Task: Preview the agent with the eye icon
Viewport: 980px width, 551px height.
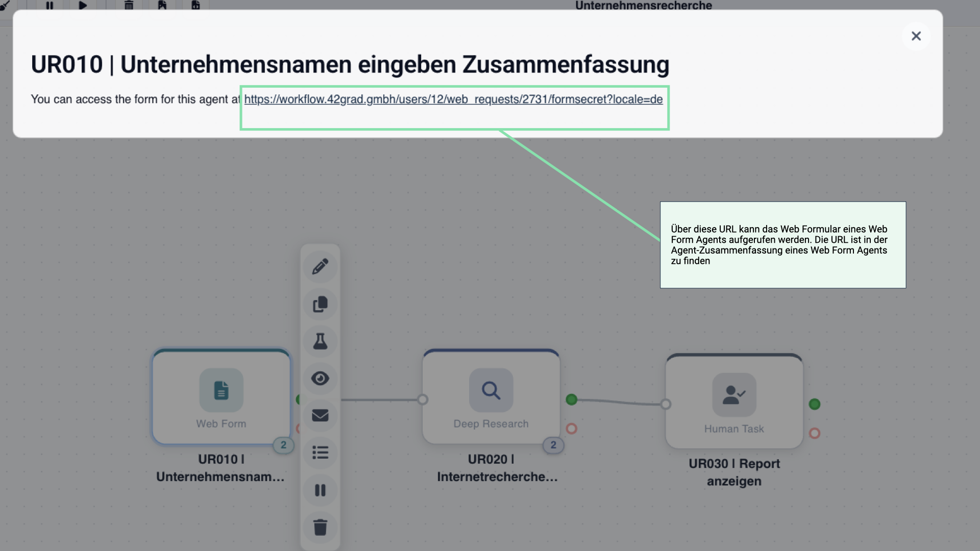Action: pos(320,378)
